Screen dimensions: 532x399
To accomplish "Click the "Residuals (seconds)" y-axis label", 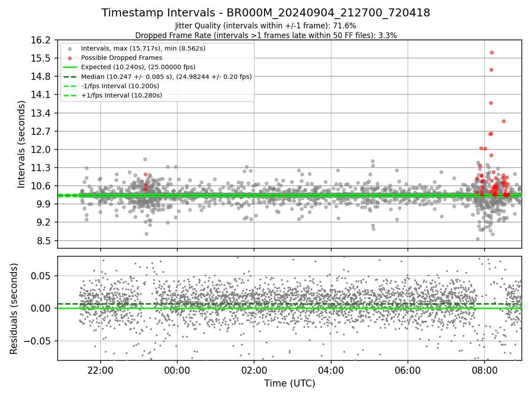I will coord(14,309).
